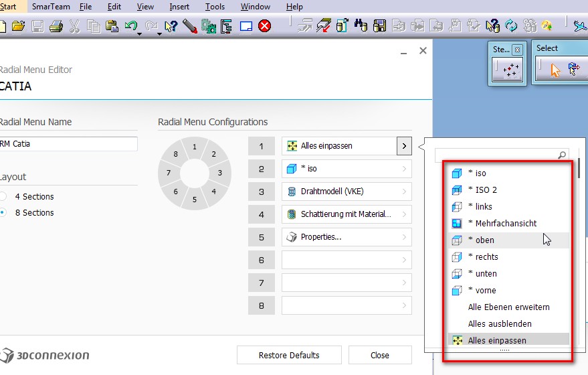Click the Save floppy disk icon
The image size is (588, 375).
[37, 26]
